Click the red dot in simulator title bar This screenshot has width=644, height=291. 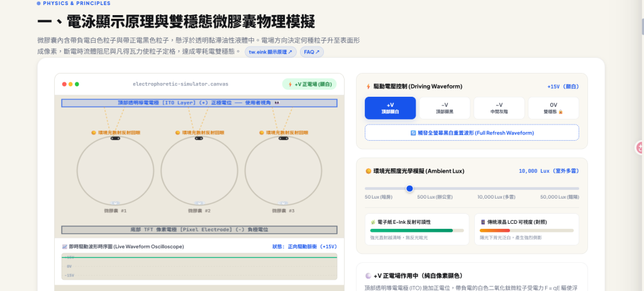(x=64, y=84)
